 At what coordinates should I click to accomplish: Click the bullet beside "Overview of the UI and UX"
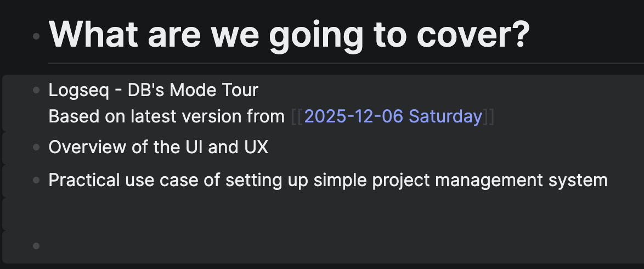37,147
